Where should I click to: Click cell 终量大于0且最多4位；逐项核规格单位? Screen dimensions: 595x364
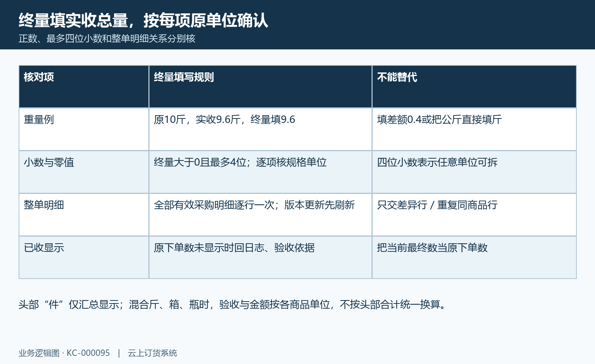coord(260,172)
